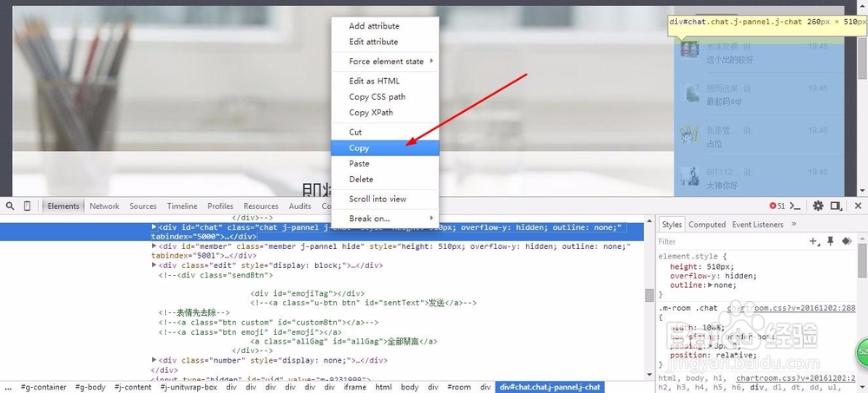Open the Event Listeners tab
Viewport: 868px width, 393px height.
(758, 224)
